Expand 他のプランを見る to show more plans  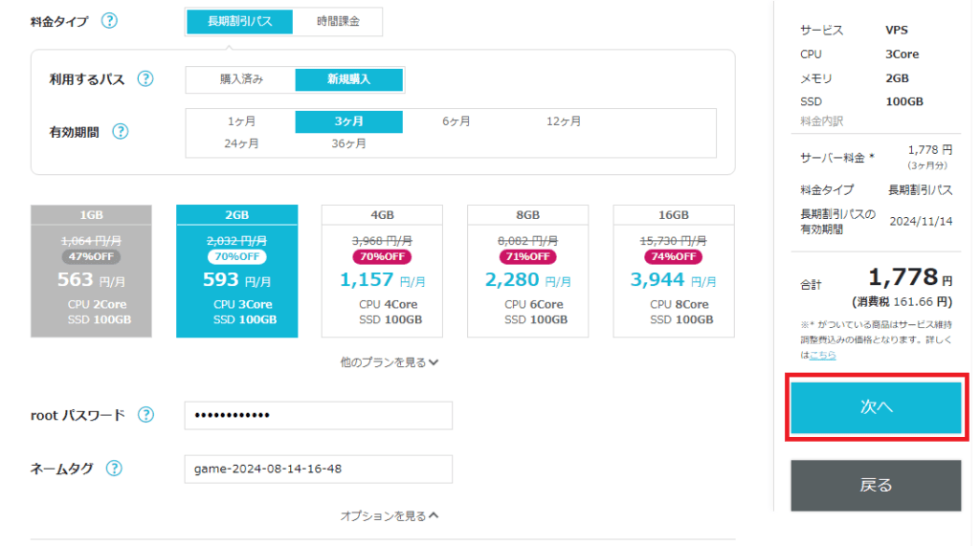tap(389, 362)
